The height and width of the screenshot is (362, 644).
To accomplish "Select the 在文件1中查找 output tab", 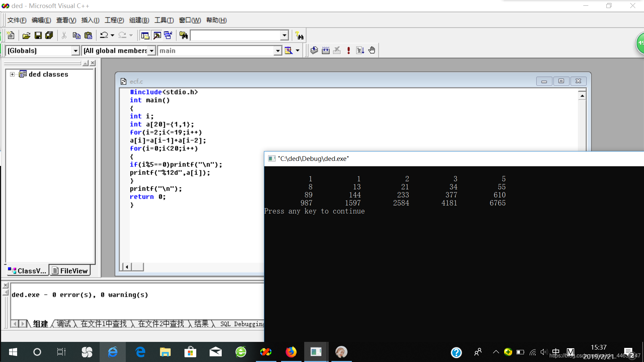I will tap(104, 324).
